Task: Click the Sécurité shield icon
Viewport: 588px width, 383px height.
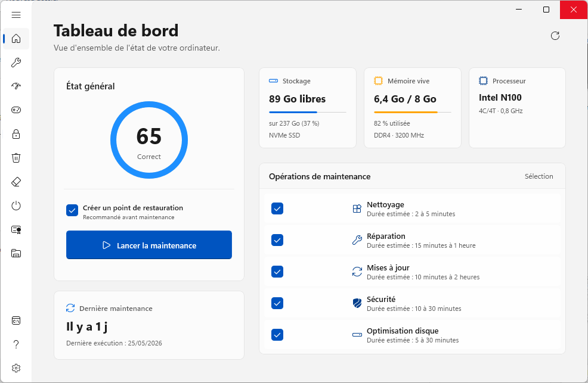Action: tap(357, 303)
